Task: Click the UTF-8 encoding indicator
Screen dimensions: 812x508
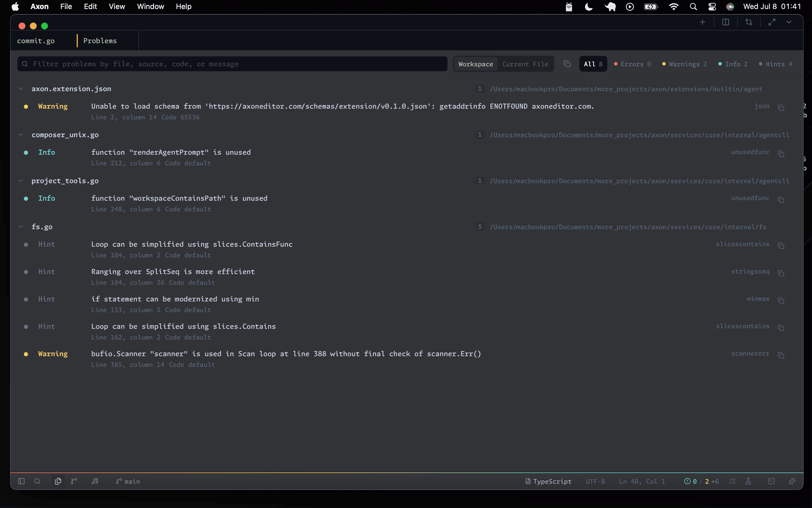Action: tap(595, 481)
